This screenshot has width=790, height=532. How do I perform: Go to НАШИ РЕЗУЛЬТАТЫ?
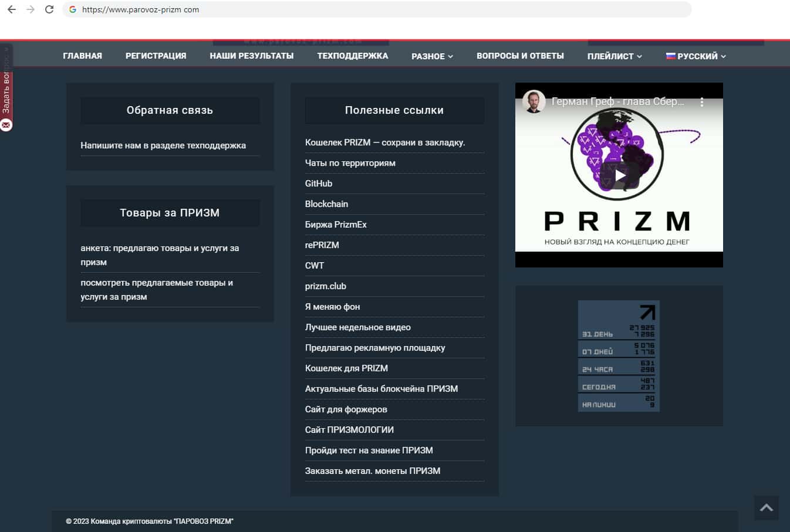tap(252, 56)
